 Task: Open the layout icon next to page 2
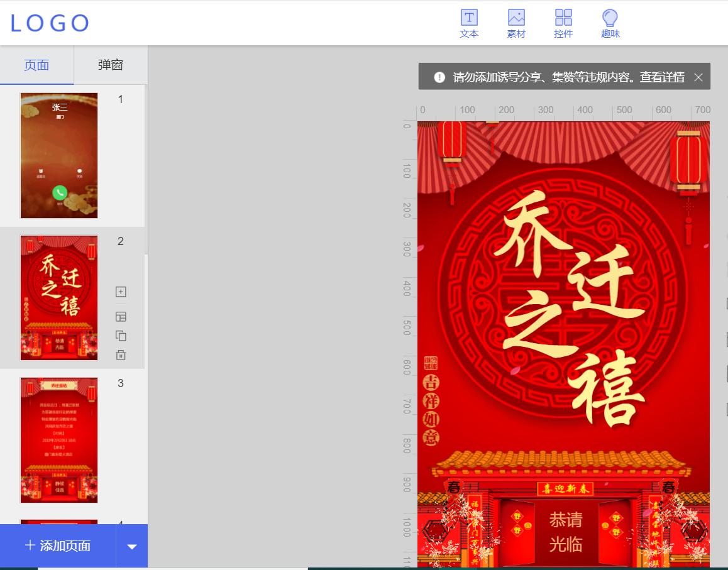tap(121, 317)
